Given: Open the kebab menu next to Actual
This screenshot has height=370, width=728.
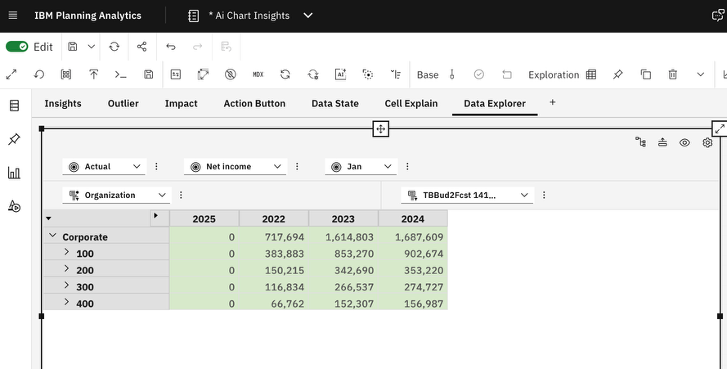Looking at the screenshot, I should [x=156, y=166].
